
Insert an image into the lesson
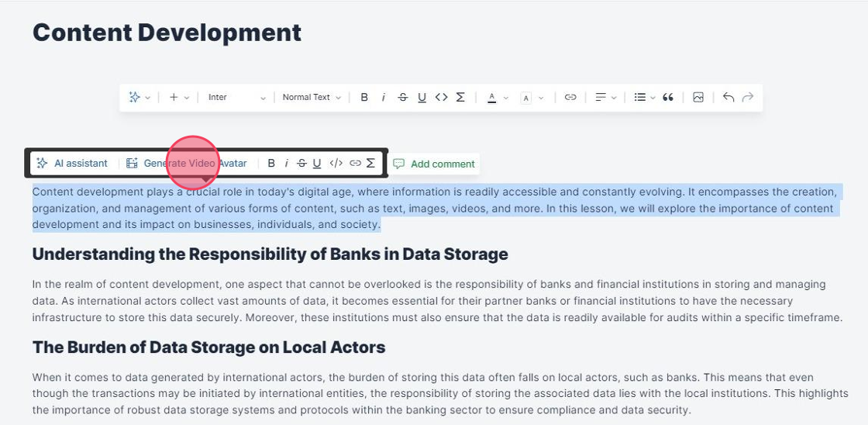click(x=698, y=98)
